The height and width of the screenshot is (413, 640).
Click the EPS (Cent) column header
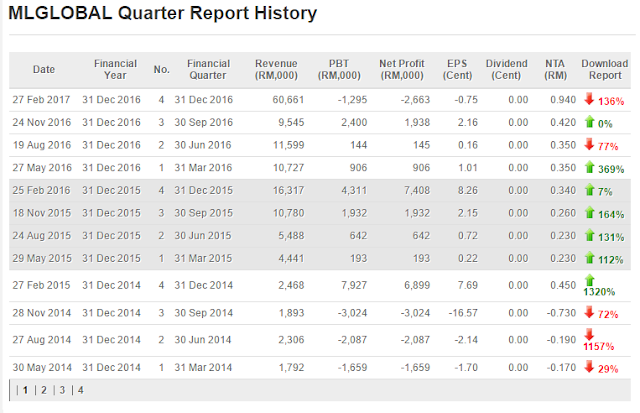pos(457,69)
